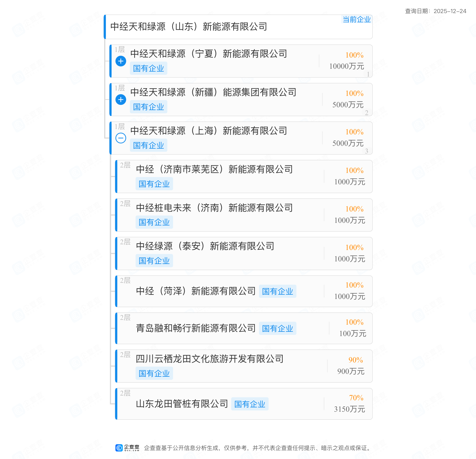Click 国有企业 tag beside 山东龙田管桩
The height and width of the screenshot is (459, 476).
250,404
